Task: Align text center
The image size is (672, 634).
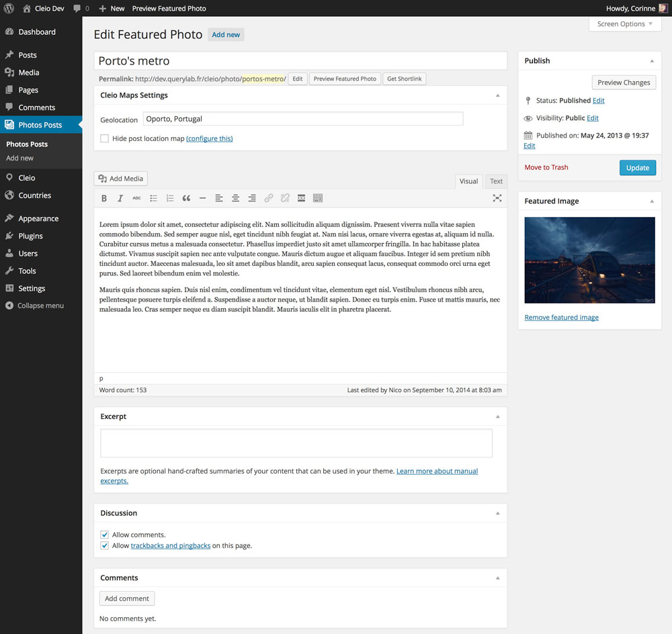Action: [x=235, y=198]
